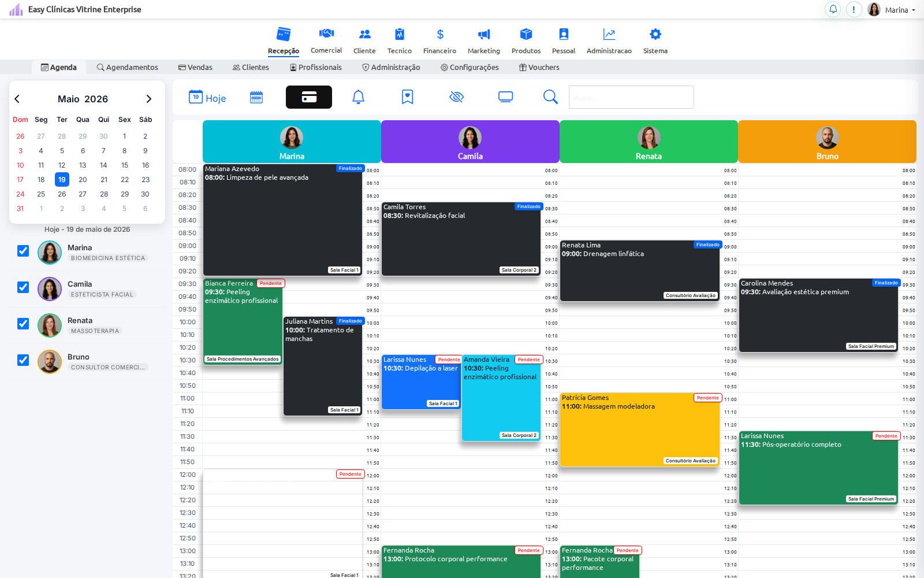Switch to the Clientes tab
Image resolution: width=924 pixels, height=578 pixels.
tap(251, 67)
